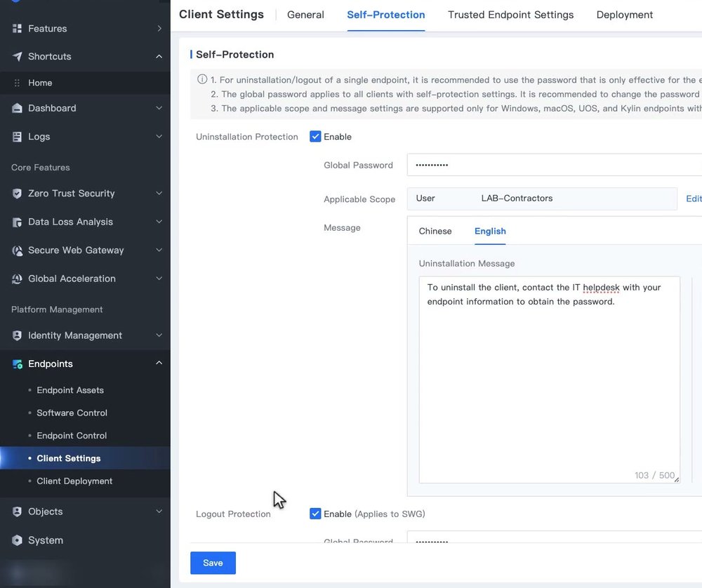
Task: Click the textarea resize handle corner
Action: [677, 480]
